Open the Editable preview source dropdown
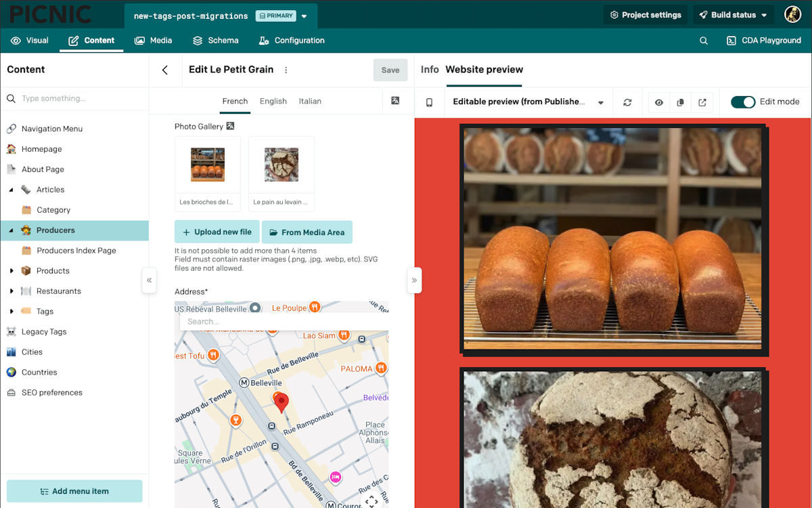Viewport: 812px width, 508px height. click(527, 102)
